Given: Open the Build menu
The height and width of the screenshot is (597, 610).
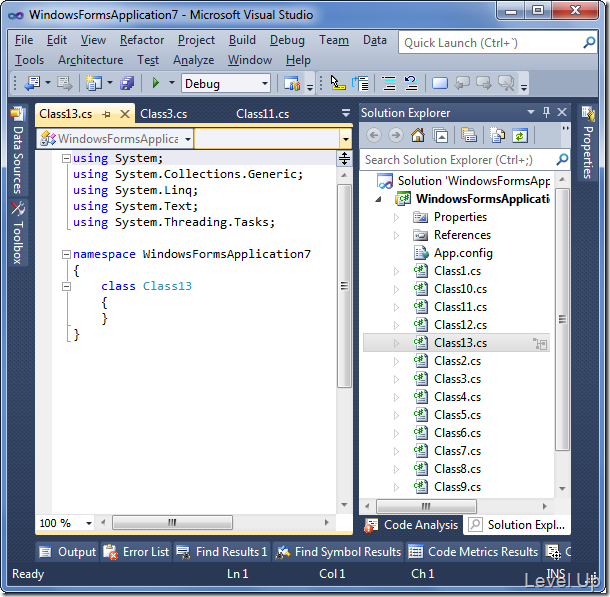Looking at the screenshot, I should point(242,40).
